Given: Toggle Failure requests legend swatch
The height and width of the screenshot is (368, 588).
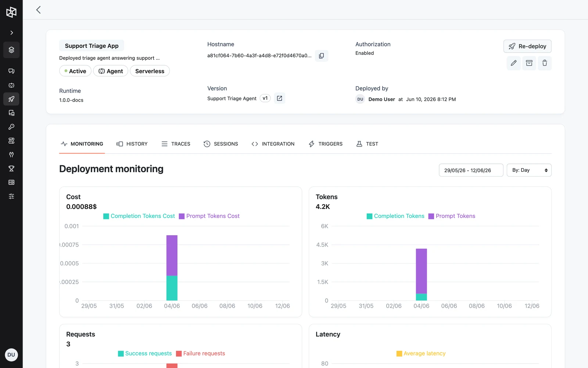Looking at the screenshot, I should 179,354.
